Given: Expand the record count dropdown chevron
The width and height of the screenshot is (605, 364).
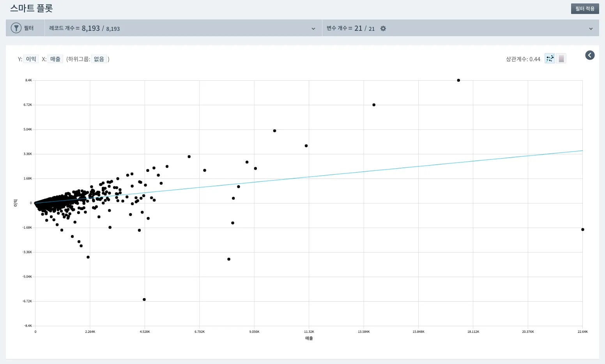Looking at the screenshot, I should [313, 28].
